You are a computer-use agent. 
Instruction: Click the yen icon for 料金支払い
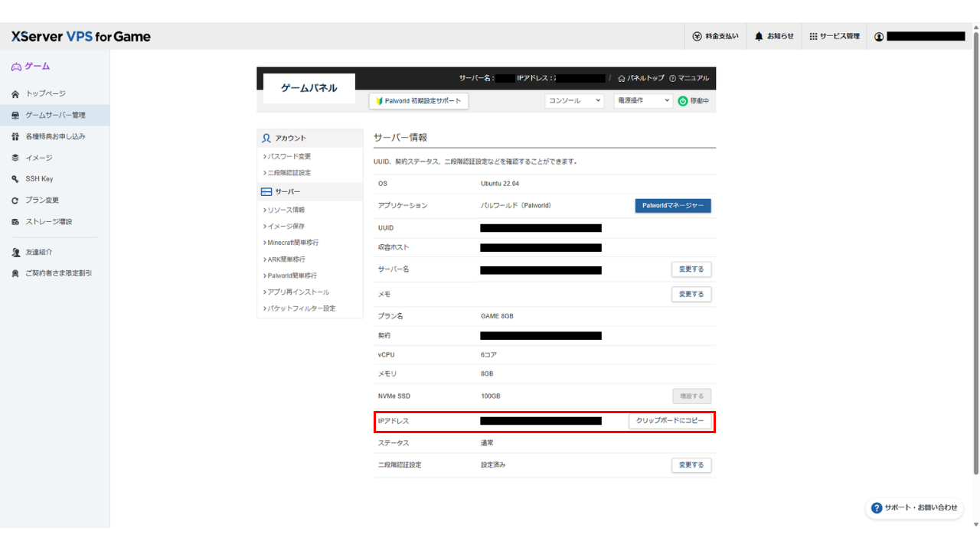(697, 36)
